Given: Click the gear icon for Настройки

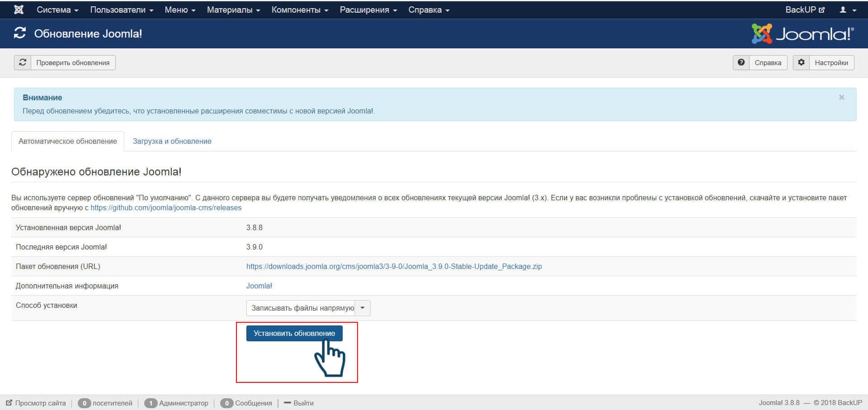Looking at the screenshot, I should coord(801,62).
